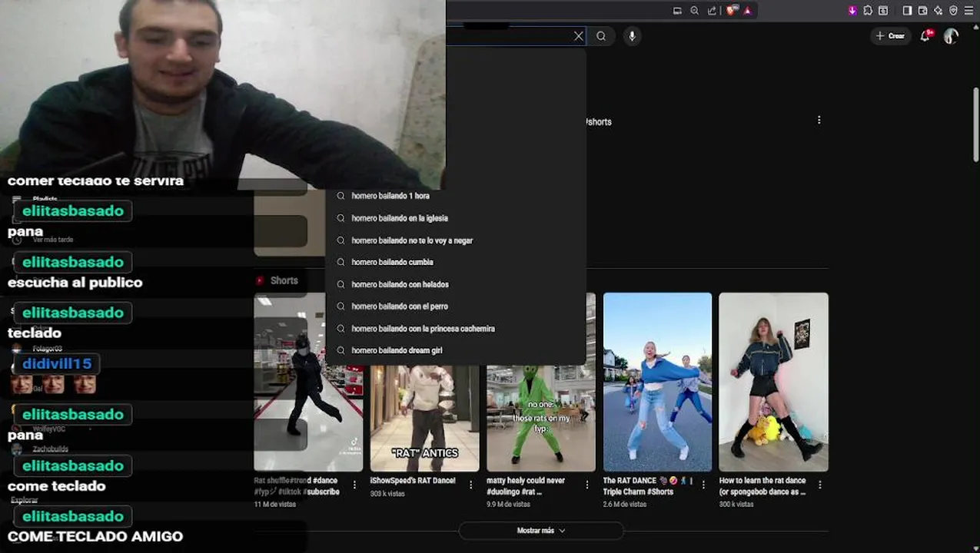
Task: Click '9.9 M de vistas' view count
Action: point(509,505)
